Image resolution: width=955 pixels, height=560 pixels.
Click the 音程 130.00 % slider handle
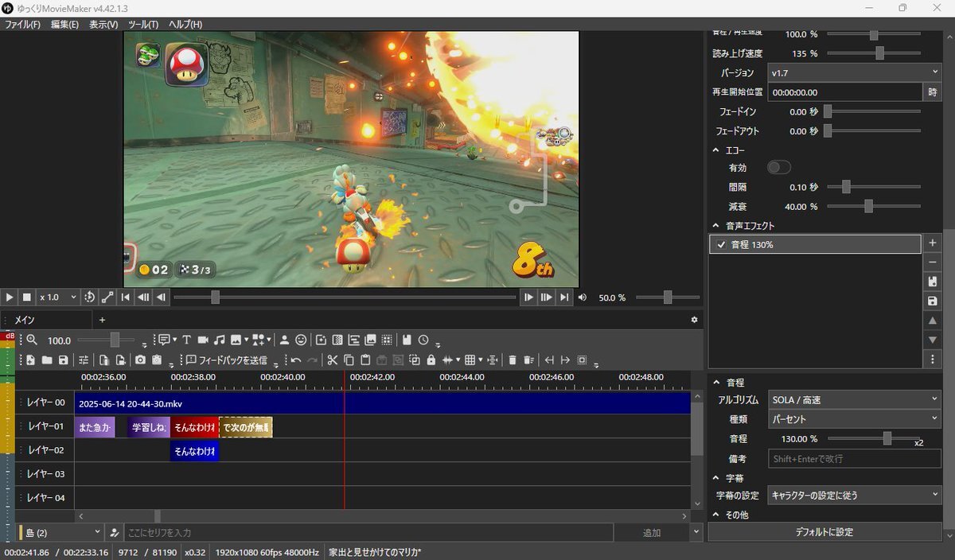pyautogui.click(x=887, y=438)
